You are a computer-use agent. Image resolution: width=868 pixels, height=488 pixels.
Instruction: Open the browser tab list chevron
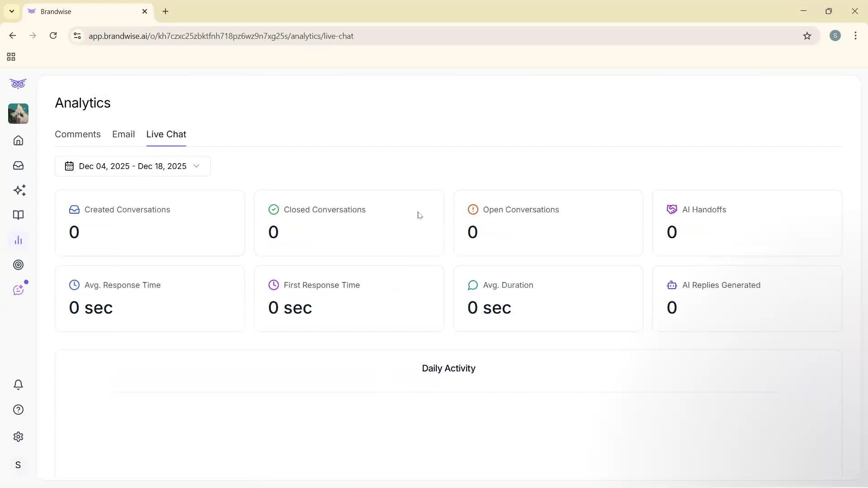(11, 11)
